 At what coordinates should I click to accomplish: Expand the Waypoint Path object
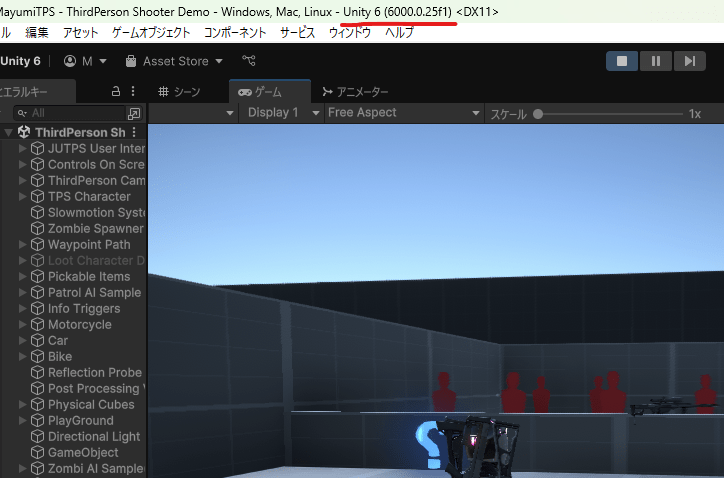pyautogui.click(x=22, y=244)
